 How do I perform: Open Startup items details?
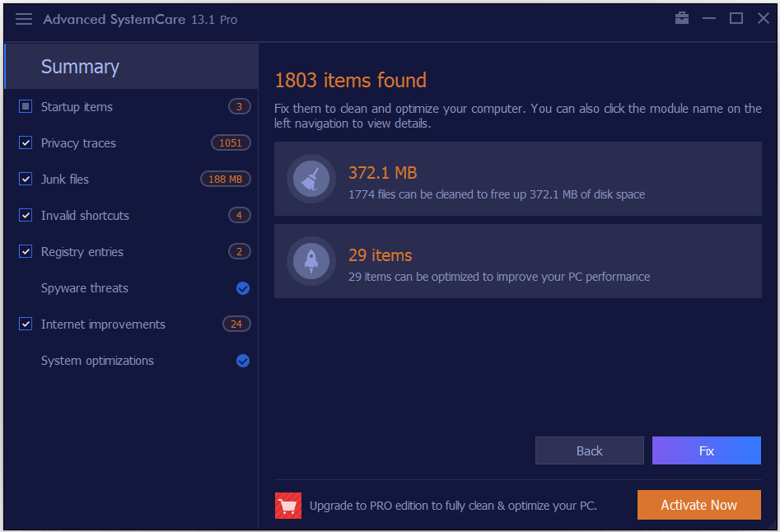pyautogui.click(x=77, y=107)
